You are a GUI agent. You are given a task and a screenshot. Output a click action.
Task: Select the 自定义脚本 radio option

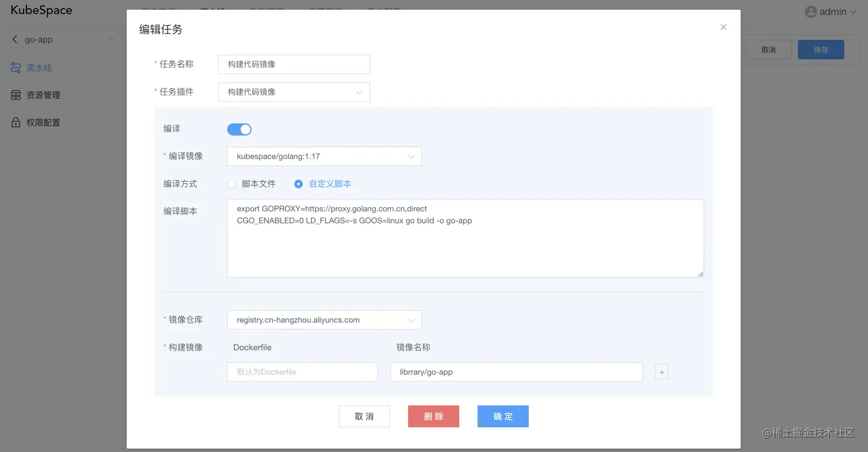click(299, 184)
